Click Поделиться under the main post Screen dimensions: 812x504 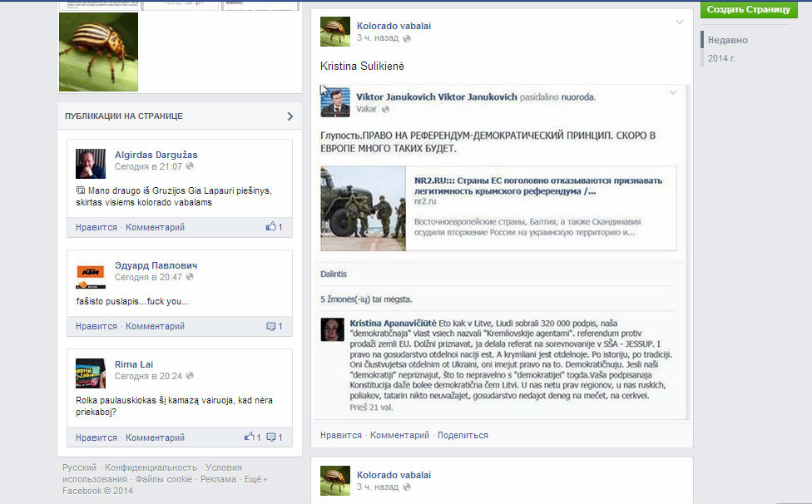[x=463, y=435]
